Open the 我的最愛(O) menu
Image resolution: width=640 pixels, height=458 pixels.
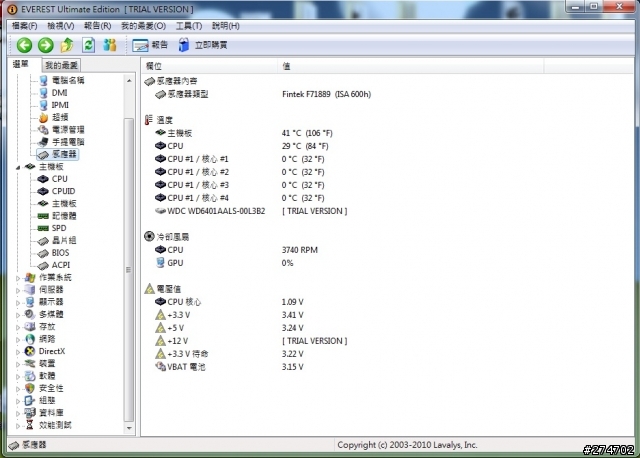[143, 26]
